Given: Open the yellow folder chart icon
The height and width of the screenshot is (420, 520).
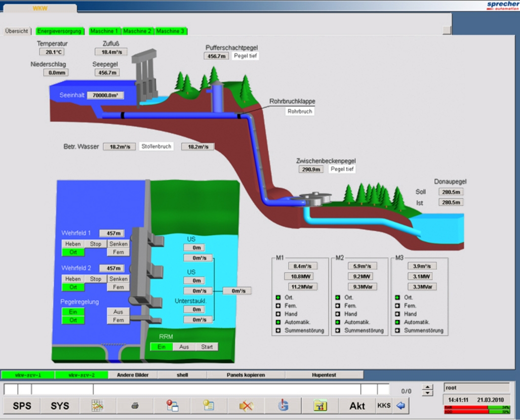Looking at the screenshot, I should (x=320, y=406).
